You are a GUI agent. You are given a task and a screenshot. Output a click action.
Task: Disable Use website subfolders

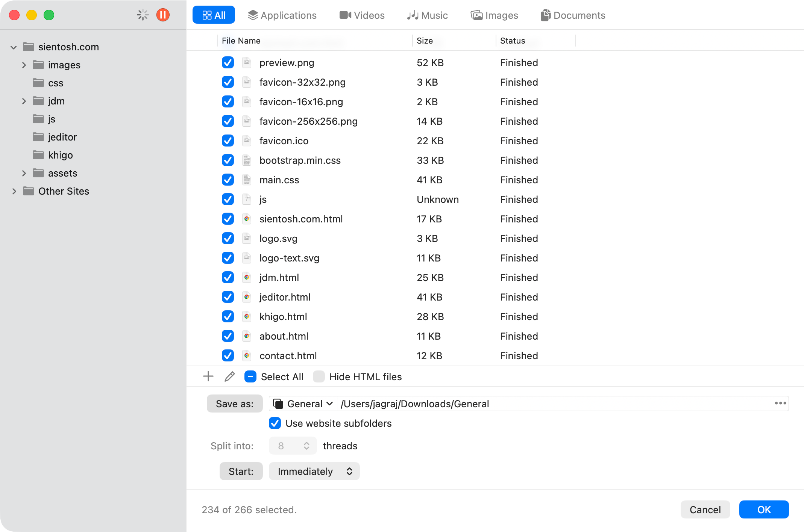[275, 423]
